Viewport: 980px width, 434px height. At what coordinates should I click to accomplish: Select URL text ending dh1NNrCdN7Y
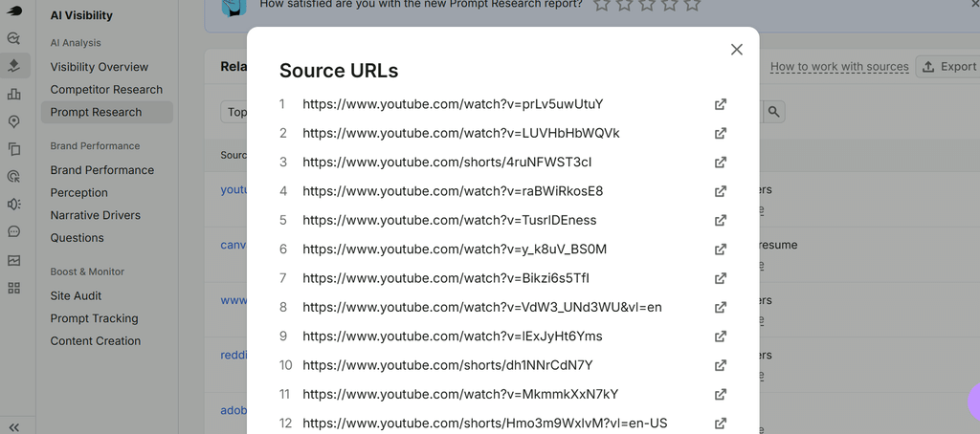point(448,364)
